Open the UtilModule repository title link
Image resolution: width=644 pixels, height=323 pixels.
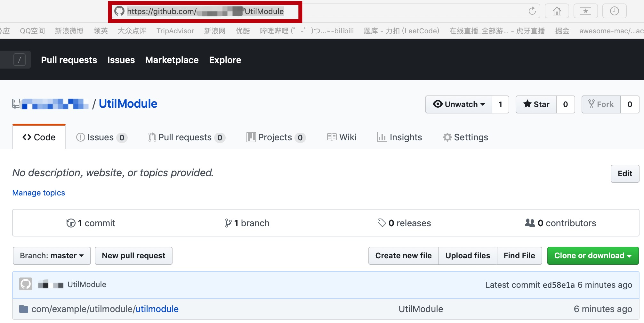128,104
